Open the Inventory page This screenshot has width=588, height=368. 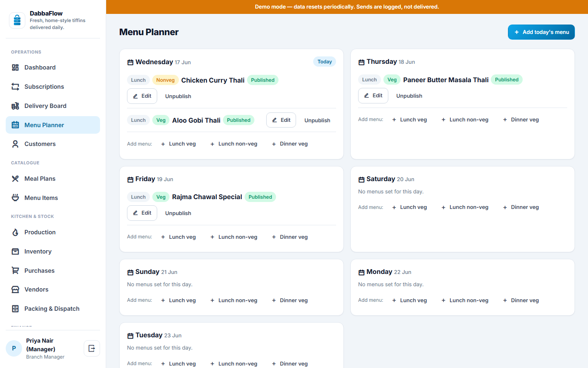pos(53,251)
